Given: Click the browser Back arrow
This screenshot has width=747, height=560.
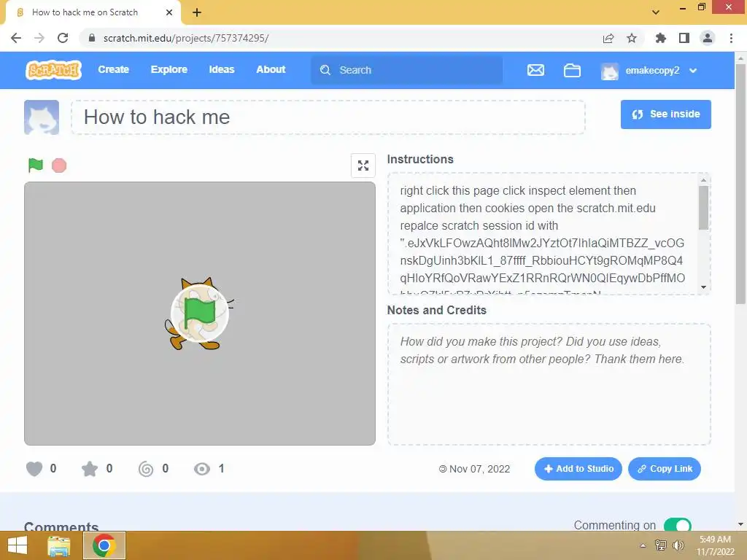Looking at the screenshot, I should tap(16, 38).
